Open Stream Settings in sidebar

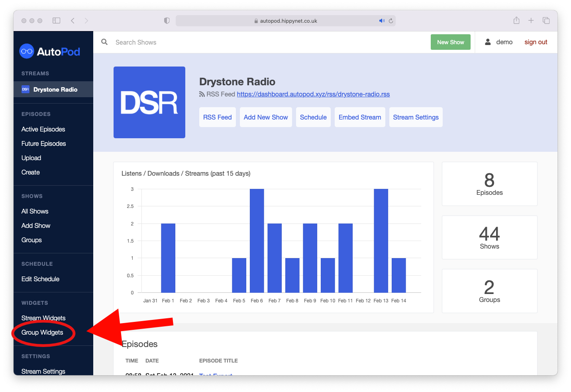coord(43,371)
